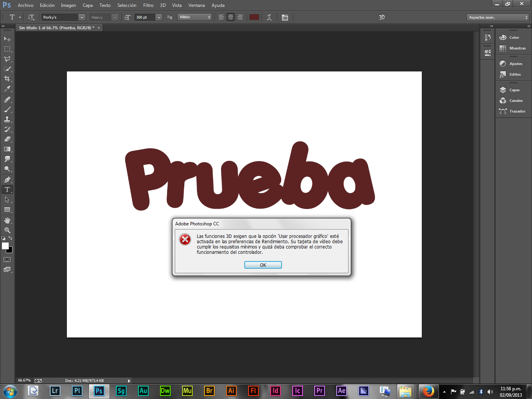This screenshot has width=532, height=399.
Task: Select the Brush tool
Action: (x=7, y=109)
